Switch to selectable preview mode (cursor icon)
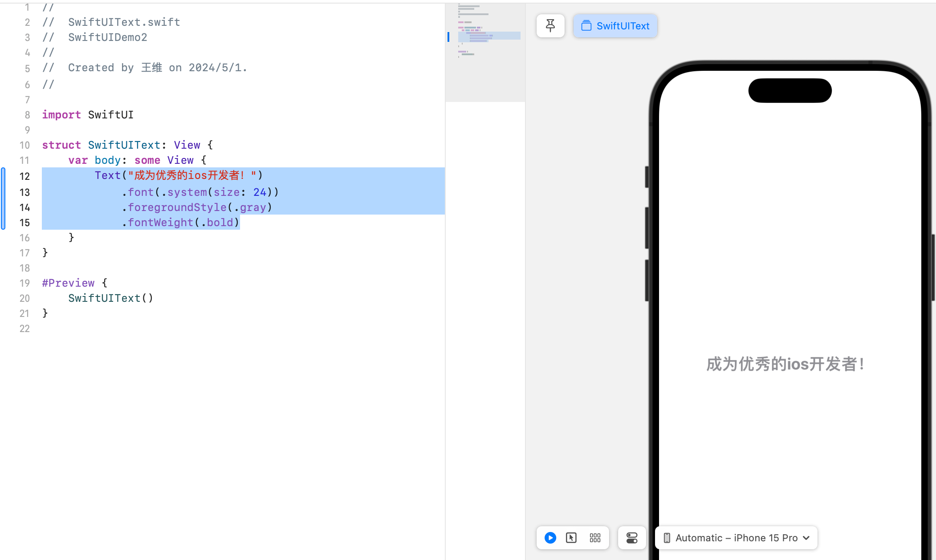Viewport: 936px width, 560px height. pyautogui.click(x=571, y=538)
